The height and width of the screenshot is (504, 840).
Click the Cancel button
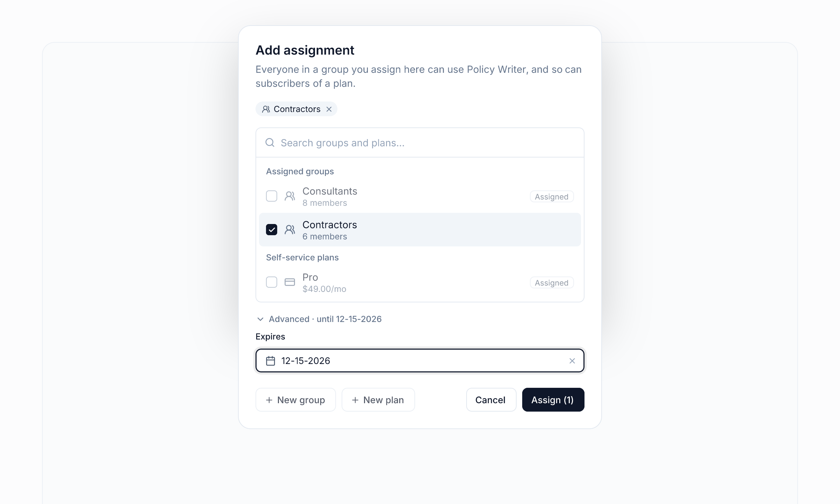[491, 400]
